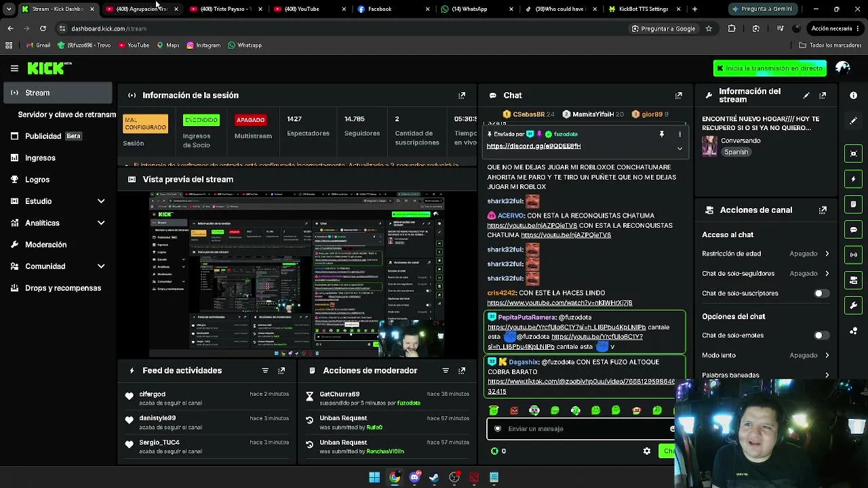Click the pin icon on pinned message
Screen dimensions: 868x488
(662, 134)
